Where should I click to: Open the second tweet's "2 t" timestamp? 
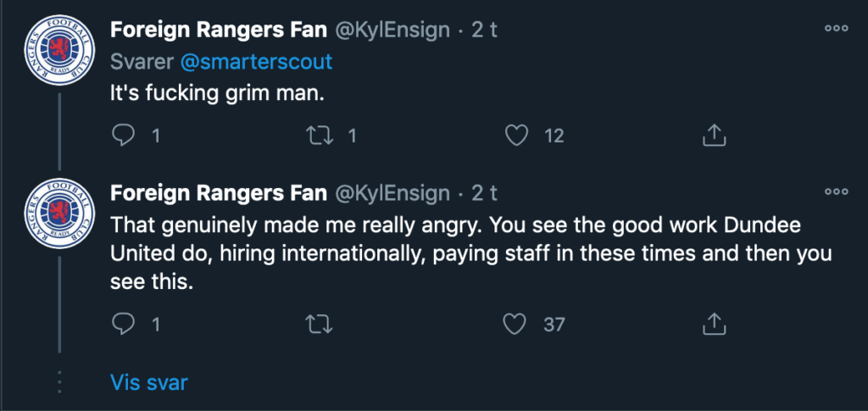[483, 193]
